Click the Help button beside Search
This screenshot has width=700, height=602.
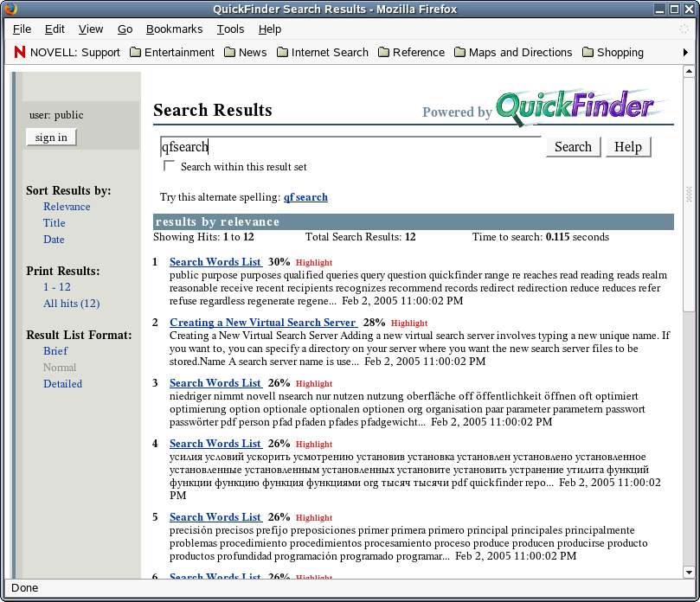(x=628, y=147)
